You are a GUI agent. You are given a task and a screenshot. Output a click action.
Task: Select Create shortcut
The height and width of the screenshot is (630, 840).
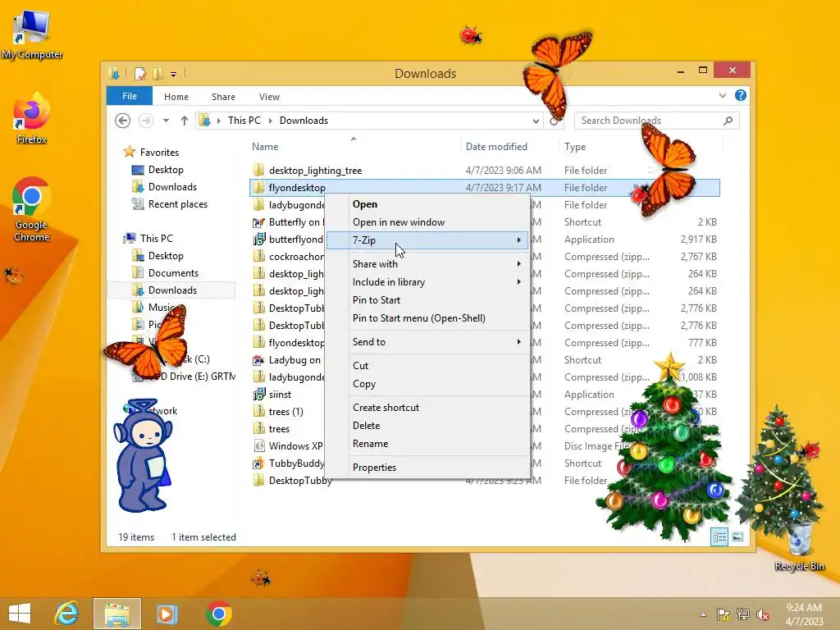[427, 407]
